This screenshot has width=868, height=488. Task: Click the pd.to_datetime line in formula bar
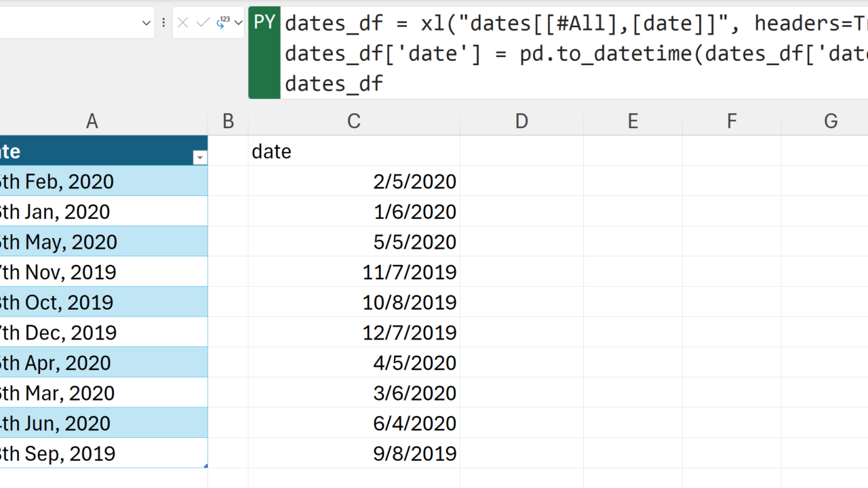(x=475, y=54)
